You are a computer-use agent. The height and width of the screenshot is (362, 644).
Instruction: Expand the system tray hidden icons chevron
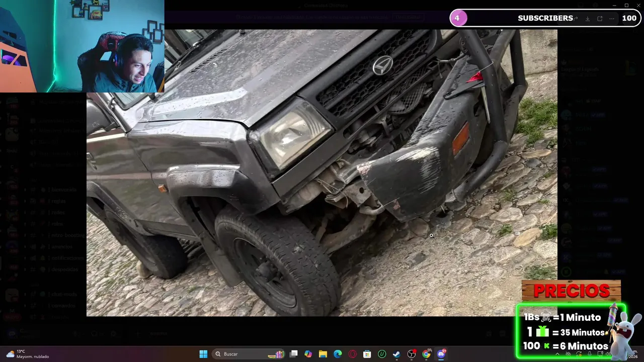pos(557,354)
